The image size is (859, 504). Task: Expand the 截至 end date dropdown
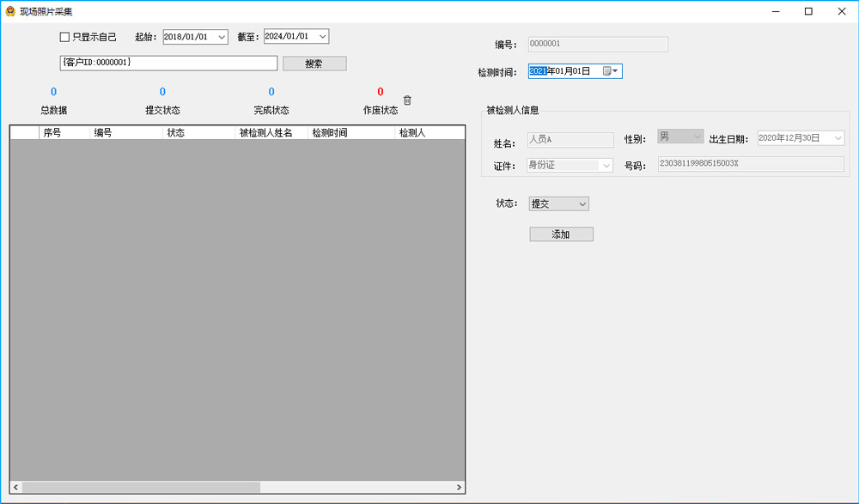[322, 37]
